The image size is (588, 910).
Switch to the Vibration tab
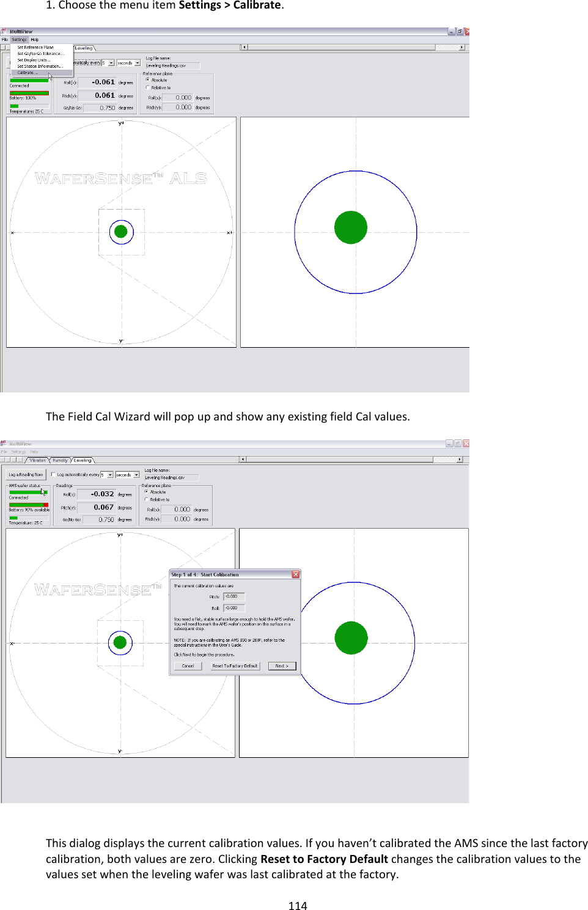(37, 460)
